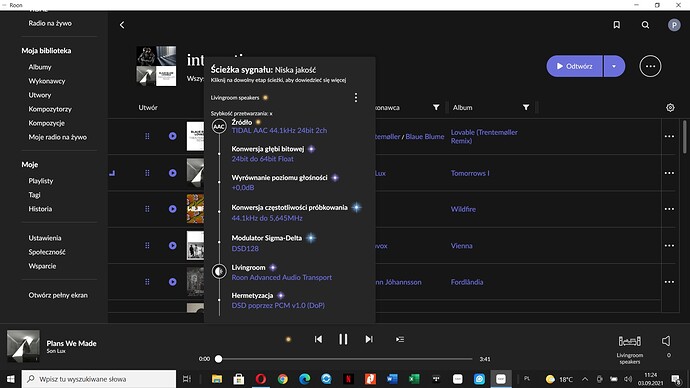
Task: Skip to next track
Action: tap(369, 339)
